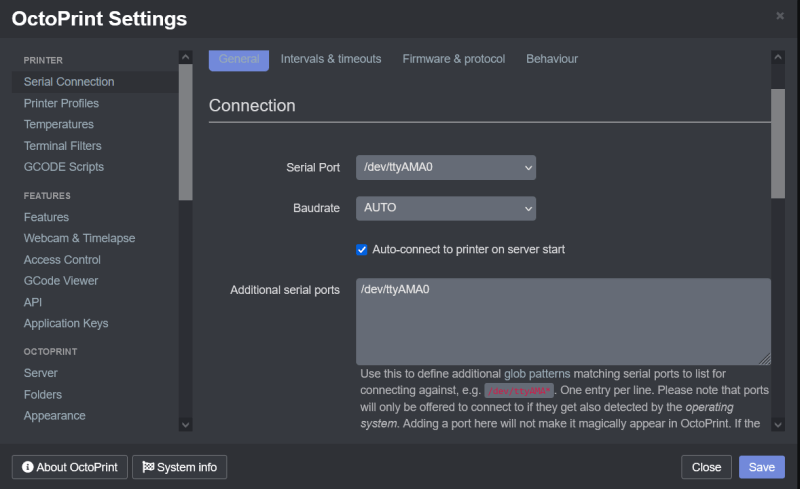This screenshot has height=489, width=800.
Task: Switch to Firmware & protocol tab
Action: (454, 59)
